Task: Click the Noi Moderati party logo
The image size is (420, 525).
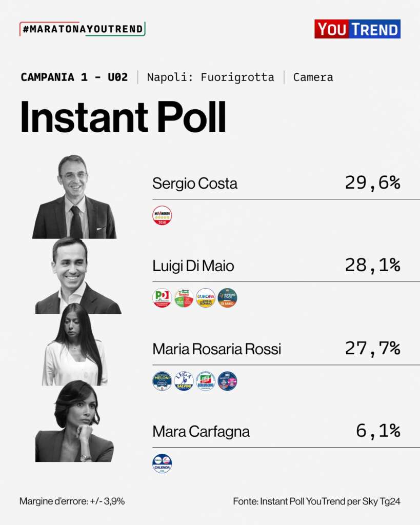Action: click(x=227, y=381)
